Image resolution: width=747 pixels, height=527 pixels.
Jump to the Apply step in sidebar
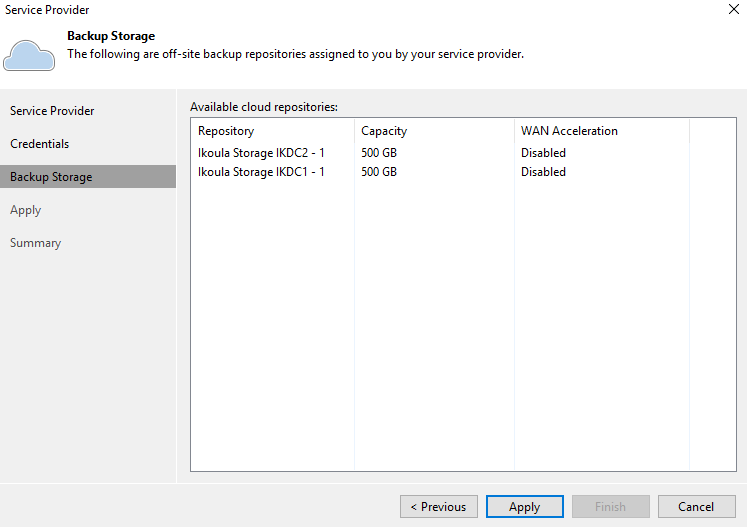point(26,210)
